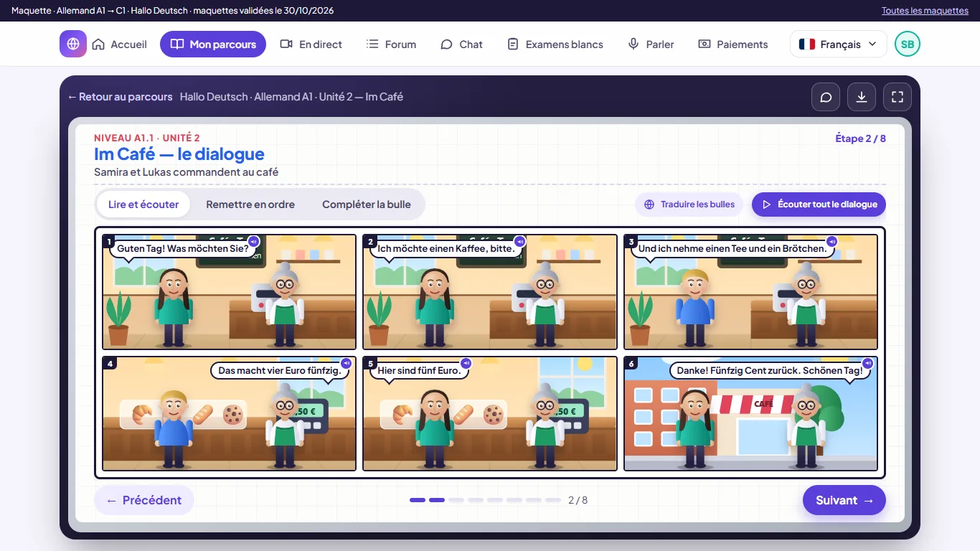The height and width of the screenshot is (551, 980).
Task: Open the Français language dropdown
Action: (838, 44)
